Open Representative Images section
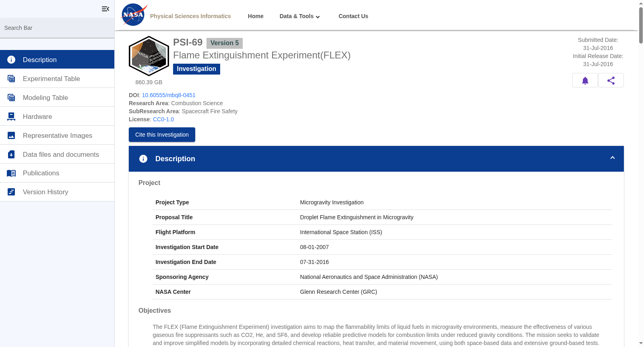Image resolution: width=644 pixels, height=347 pixels. pyautogui.click(x=57, y=135)
